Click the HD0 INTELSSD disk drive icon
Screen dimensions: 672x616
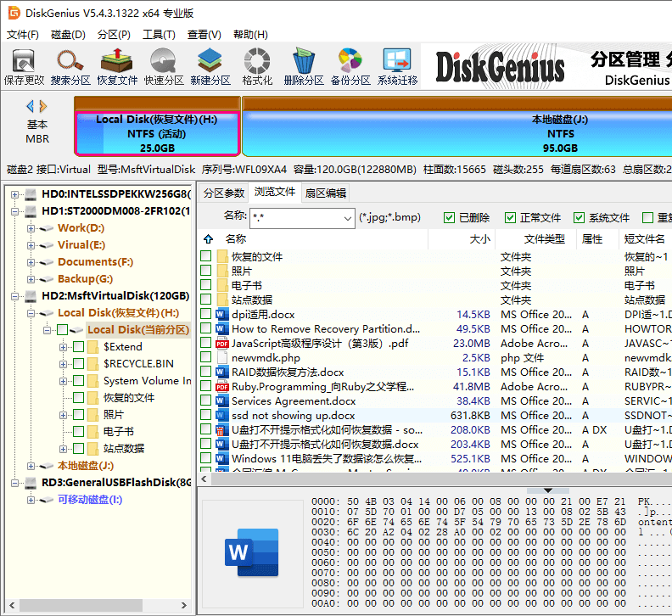click(31, 194)
